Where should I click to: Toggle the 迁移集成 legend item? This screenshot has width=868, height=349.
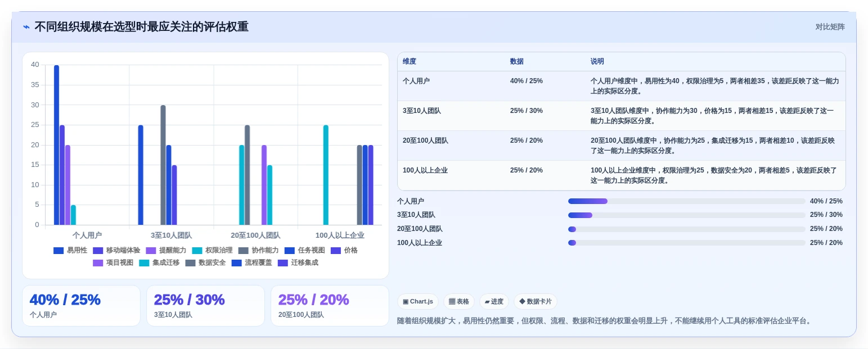tap(298, 263)
